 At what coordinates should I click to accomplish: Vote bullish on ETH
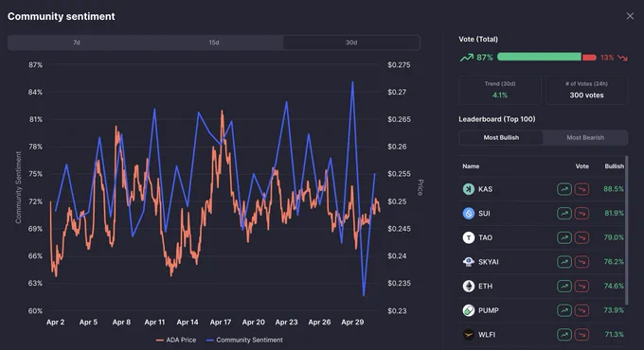564,286
